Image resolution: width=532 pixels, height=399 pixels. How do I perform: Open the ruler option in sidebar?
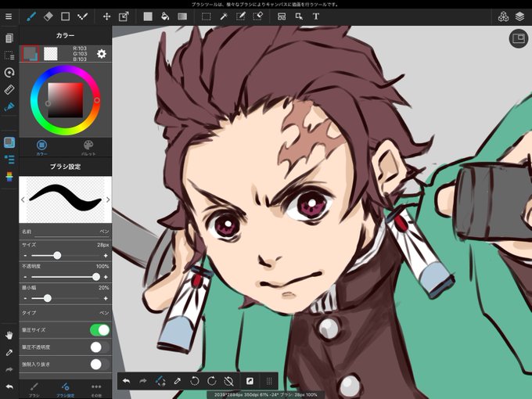pos(9,89)
